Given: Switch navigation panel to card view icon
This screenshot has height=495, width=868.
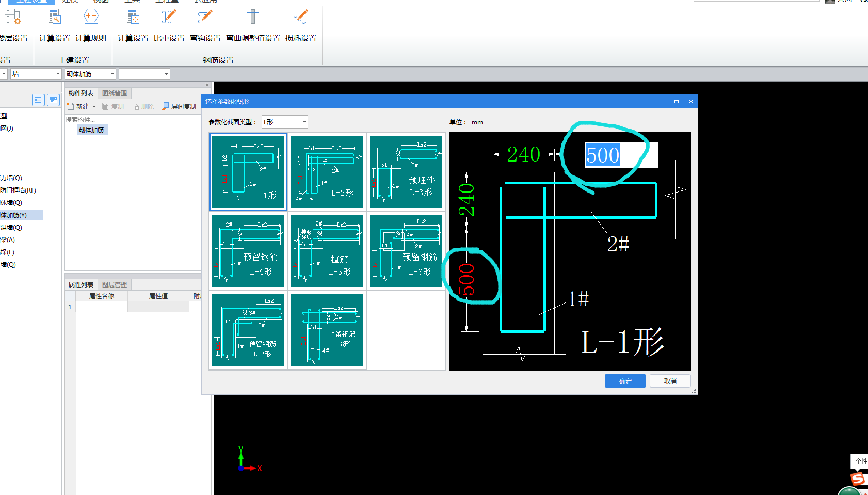Looking at the screenshot, I should tap(54, 100).
